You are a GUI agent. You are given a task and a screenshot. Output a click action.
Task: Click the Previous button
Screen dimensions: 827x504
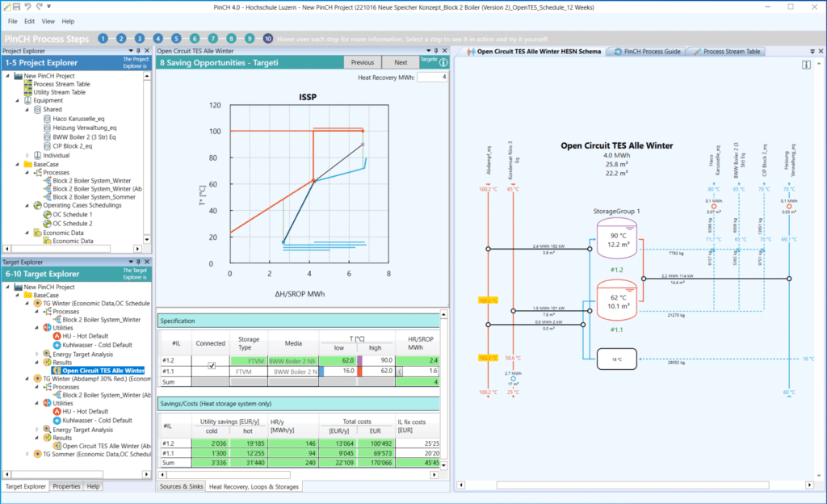pos(362,62)
